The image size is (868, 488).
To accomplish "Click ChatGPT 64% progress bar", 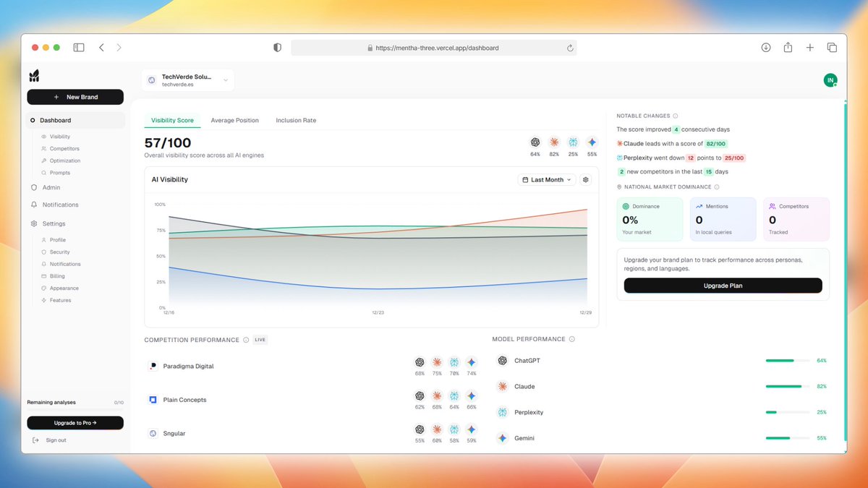I will click(788, 360).
